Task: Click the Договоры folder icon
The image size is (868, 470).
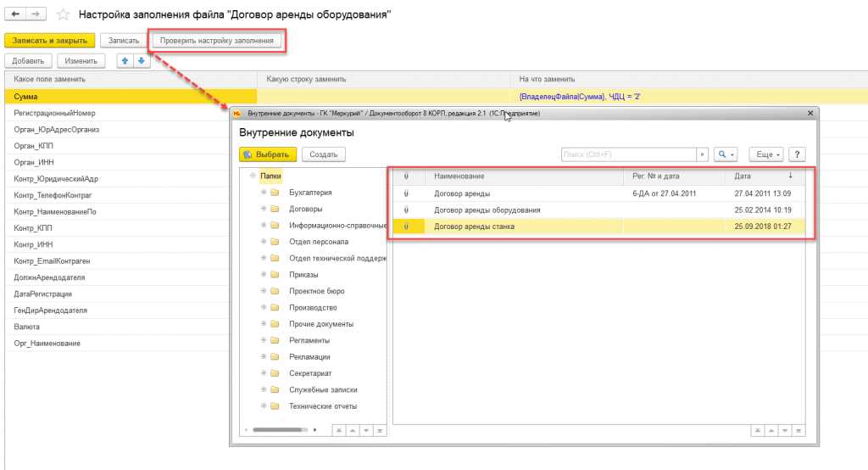Action: click(275, 209)
